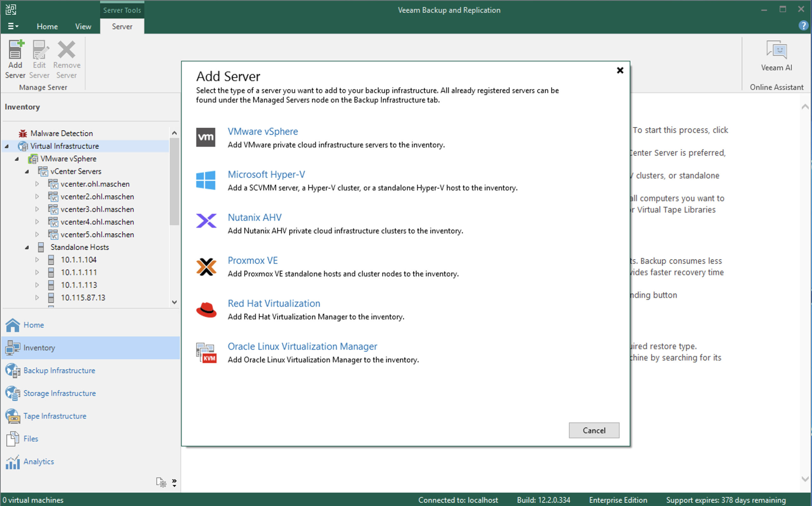812x506 pixels.
Task: Click the Microsoft Hyper-V Windows logo icon
Action: click(x=206, y=180)
